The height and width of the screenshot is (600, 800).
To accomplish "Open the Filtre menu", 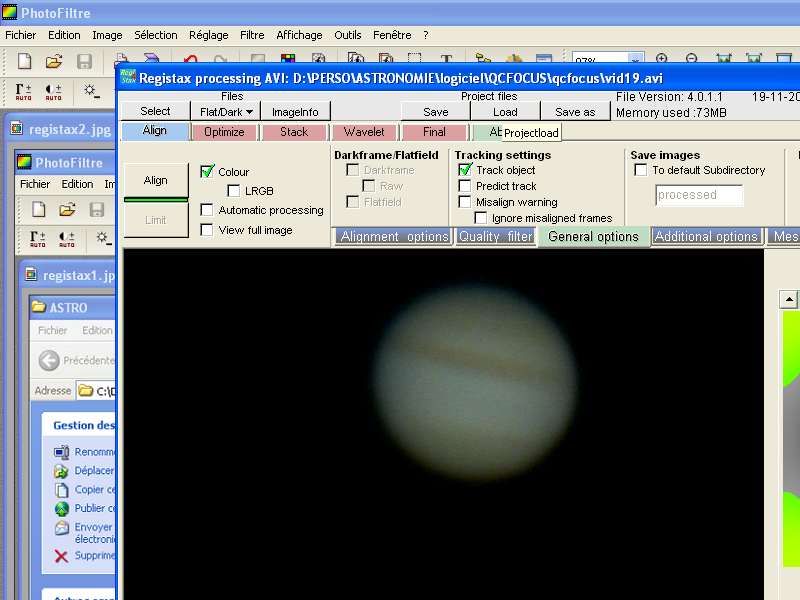I will tap(252, 35).
